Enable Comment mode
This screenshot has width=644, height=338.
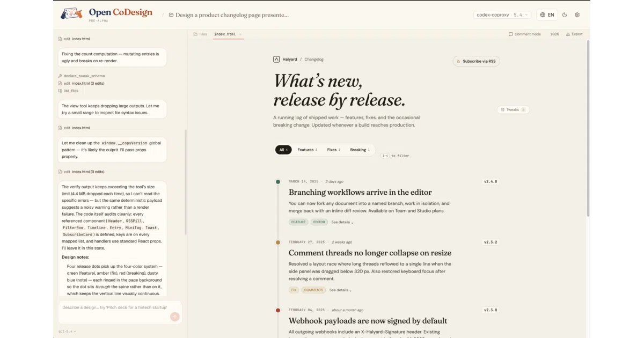pyautogui.click(x=525, y=34)
